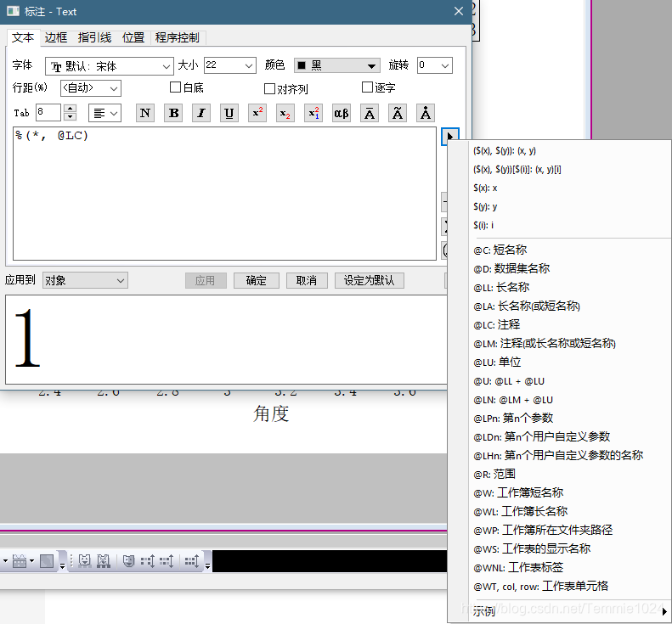Apply Normal text style (N button)
The height and width of the screenshot is (624, 672).
145,113
